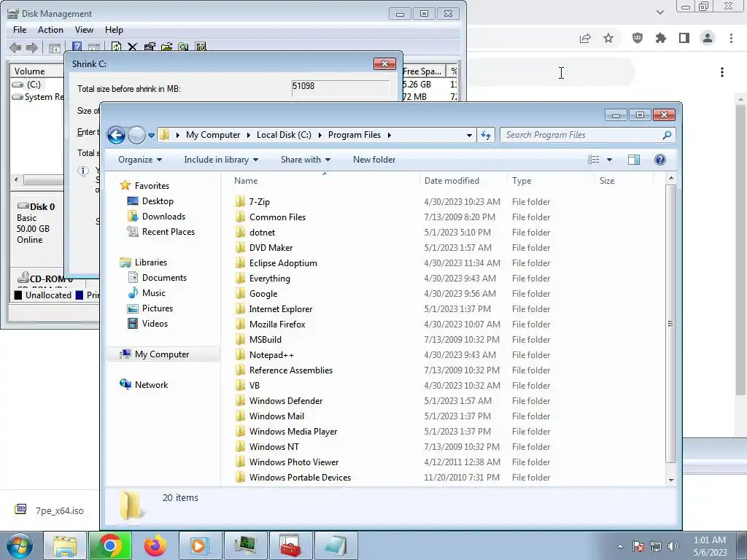Click show/hide console tree icon in Disk Management
This screenshot has height=560, width=747.
(54, 47)
